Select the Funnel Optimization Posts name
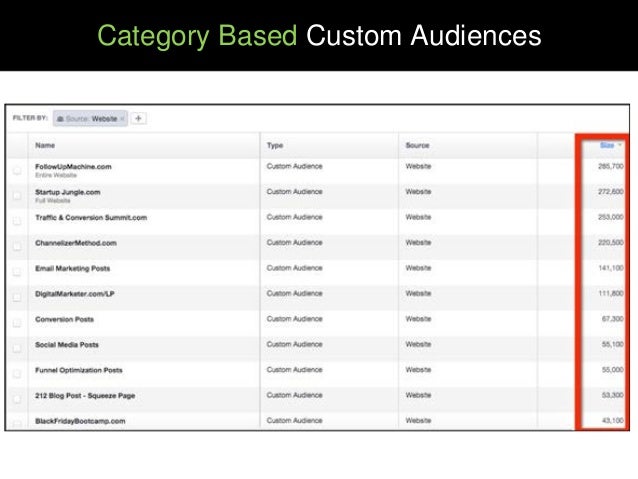 click(79, 370)
